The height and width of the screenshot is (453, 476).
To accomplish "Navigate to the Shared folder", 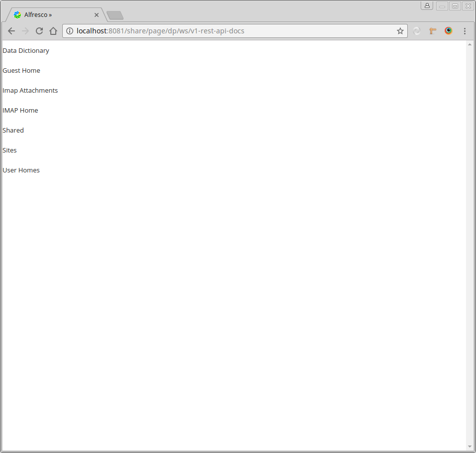I will click(x=13, y=131).
